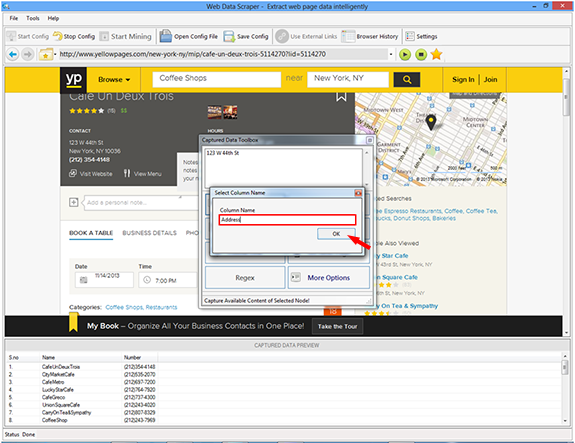Click the Open Config File icon
575x443 pixels.
coord(165,36)
